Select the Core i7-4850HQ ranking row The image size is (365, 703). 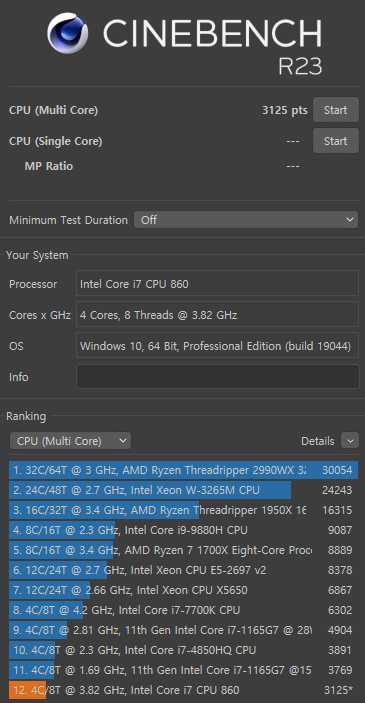point(183,650)
